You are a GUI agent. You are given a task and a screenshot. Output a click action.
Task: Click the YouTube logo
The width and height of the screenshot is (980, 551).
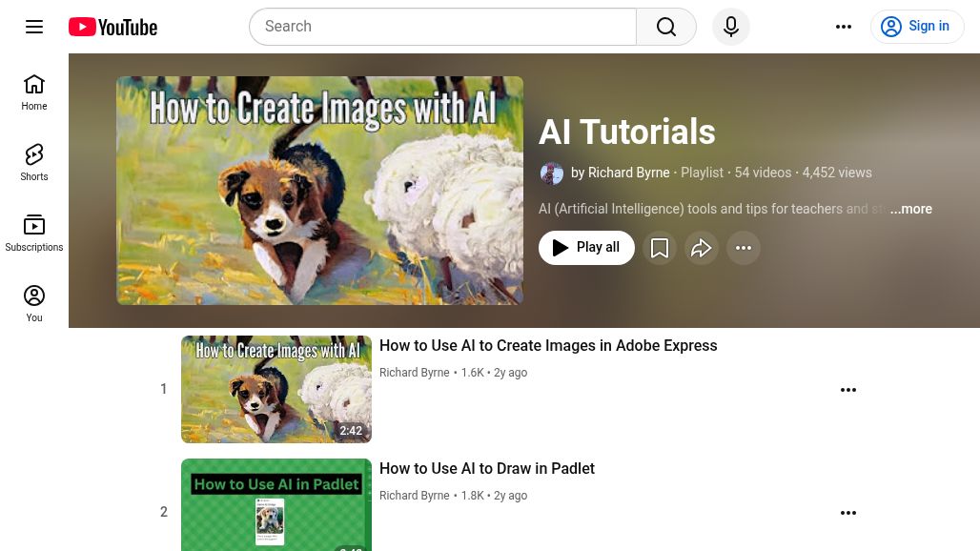(112, 26)
